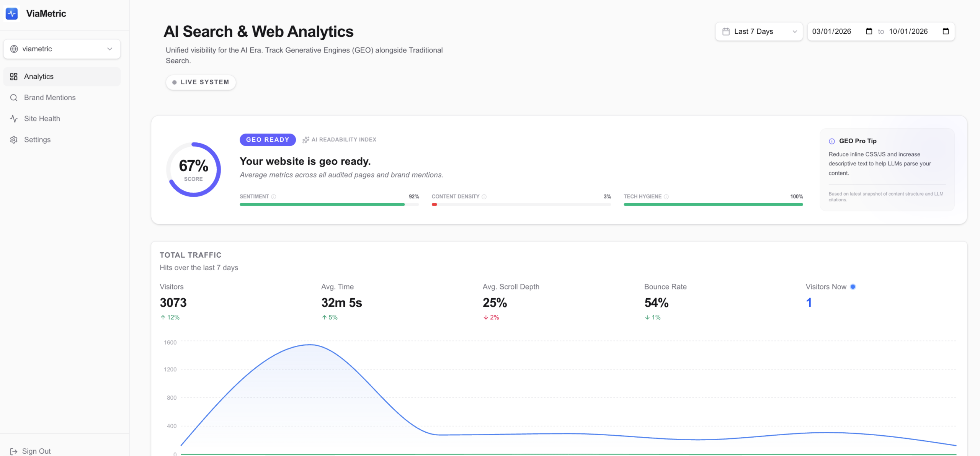
Task: Click the Sign Out arrow icon
Action: [13, 451]
